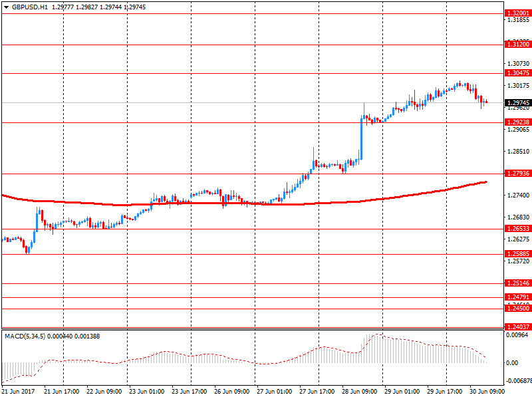Select the thick red moving average line

pos(244,203)
